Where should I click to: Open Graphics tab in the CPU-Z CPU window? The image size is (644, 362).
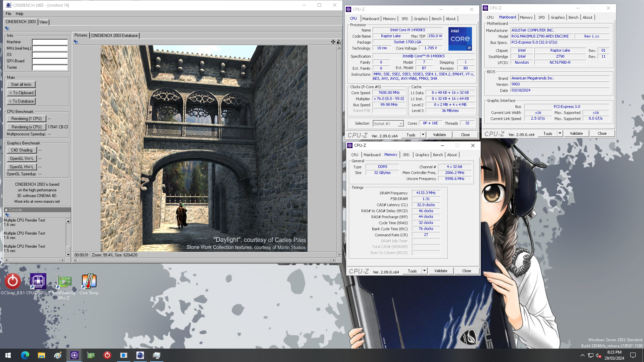tap(421, 19)
